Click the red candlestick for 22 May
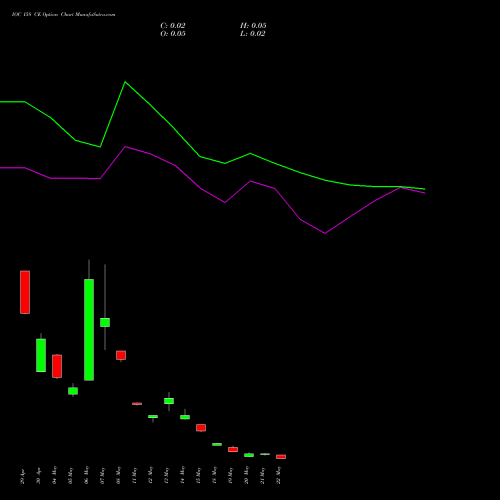 (x=281, y=457)
